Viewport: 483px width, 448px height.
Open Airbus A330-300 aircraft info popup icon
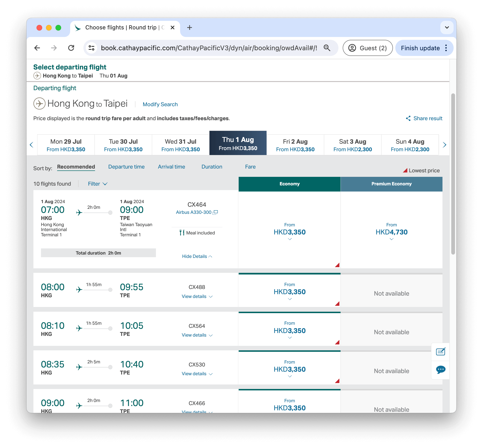[x=215, y=212]
